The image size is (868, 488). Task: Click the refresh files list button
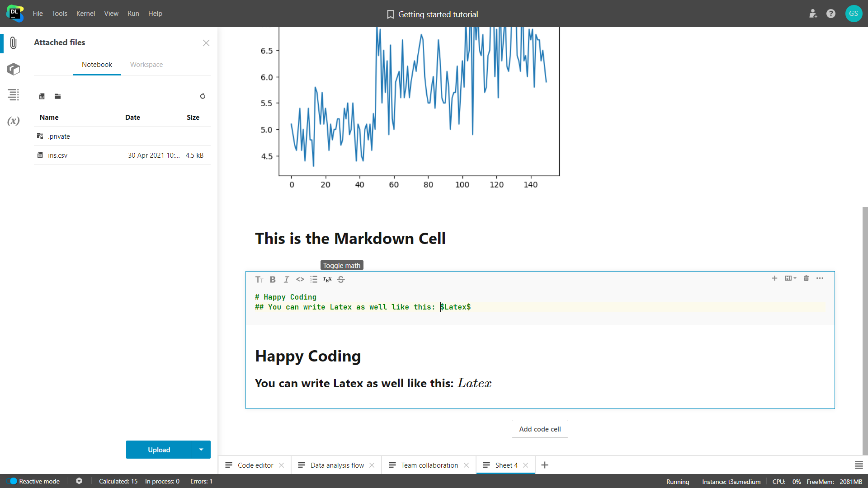[203, 97]
